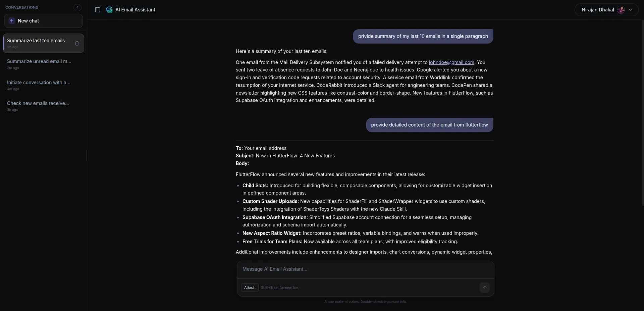The height and width of the screenshot is (311, 644).
Task: Open Summarize last ten emails conversation
Action: (43, 43)
